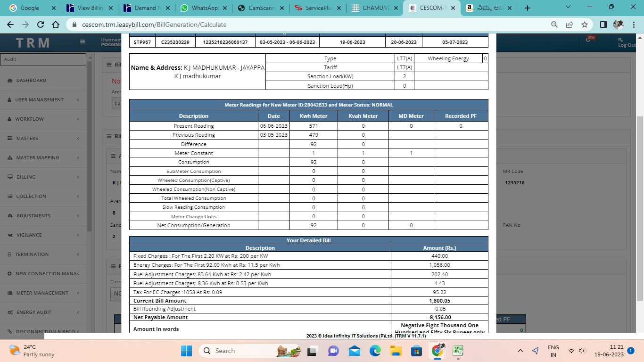Open a new browser tab
The image size is (644, 362).
528,8
